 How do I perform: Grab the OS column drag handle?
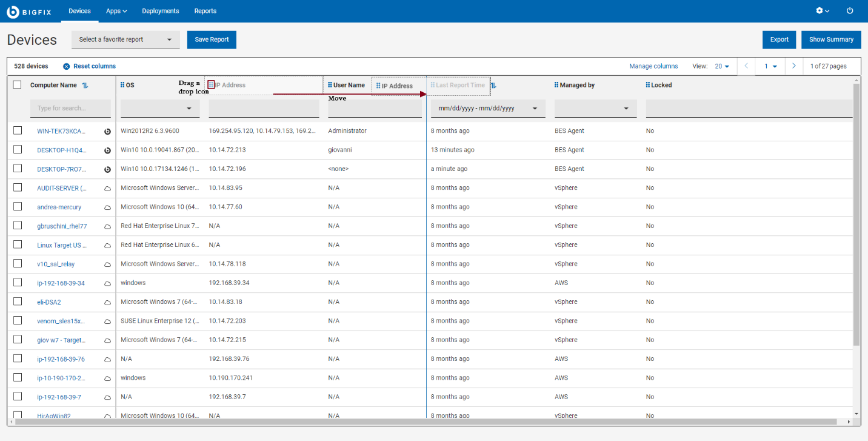pos(122,85)
